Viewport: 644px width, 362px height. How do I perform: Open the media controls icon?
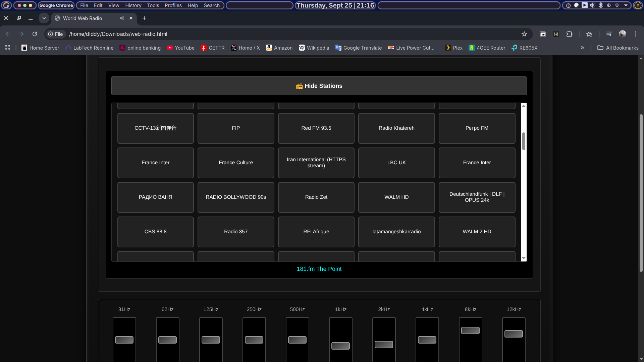(609, 34)
